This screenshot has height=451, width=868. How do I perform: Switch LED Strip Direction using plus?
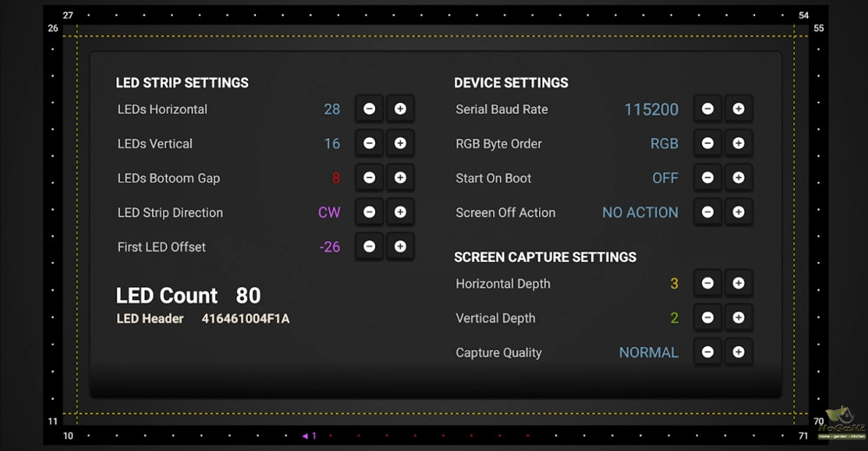pyautogui.click(x=400, y=212)
